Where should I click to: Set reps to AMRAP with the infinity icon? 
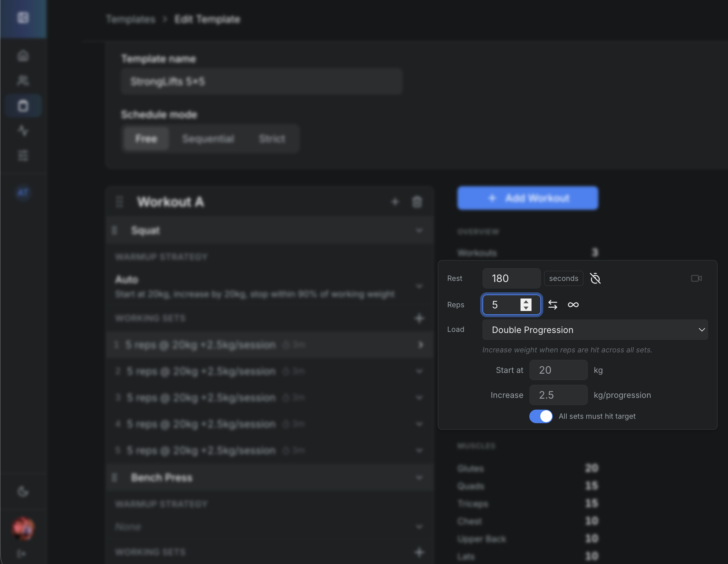pos(573,305)
